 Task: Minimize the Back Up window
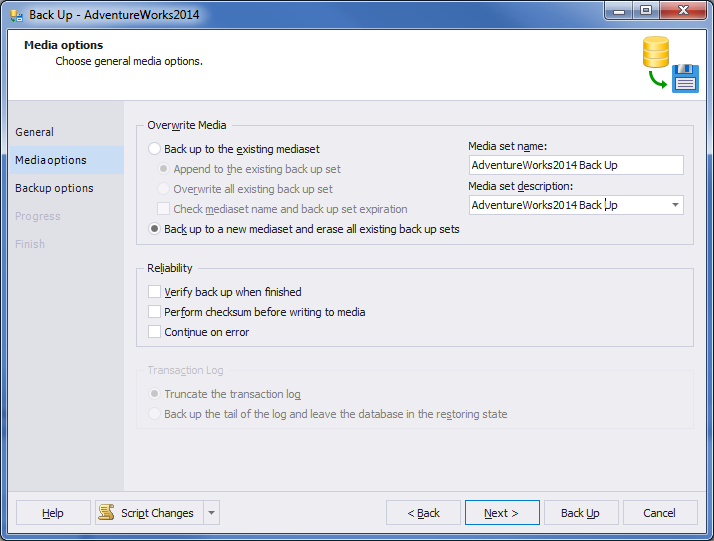(x=619, y=11)
